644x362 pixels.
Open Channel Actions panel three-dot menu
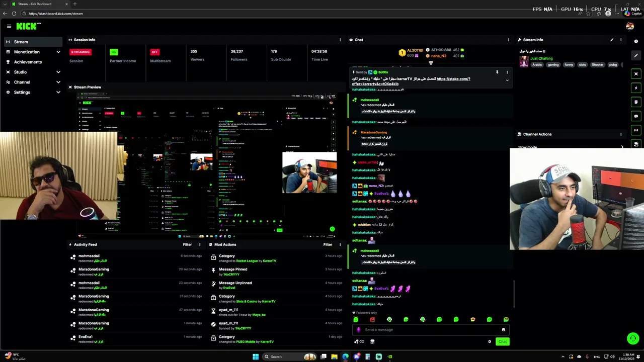[x=621, y=134]
